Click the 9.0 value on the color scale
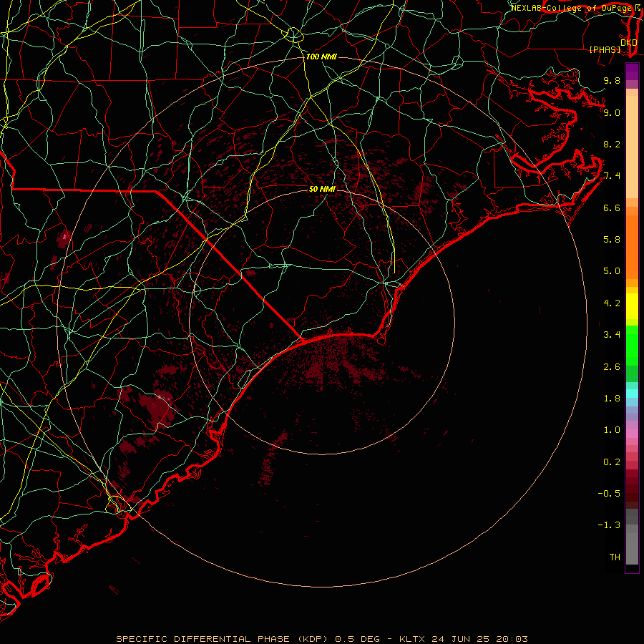Image resolution: width=644 pixels, height=644 pixels. (x=612, y=112)
